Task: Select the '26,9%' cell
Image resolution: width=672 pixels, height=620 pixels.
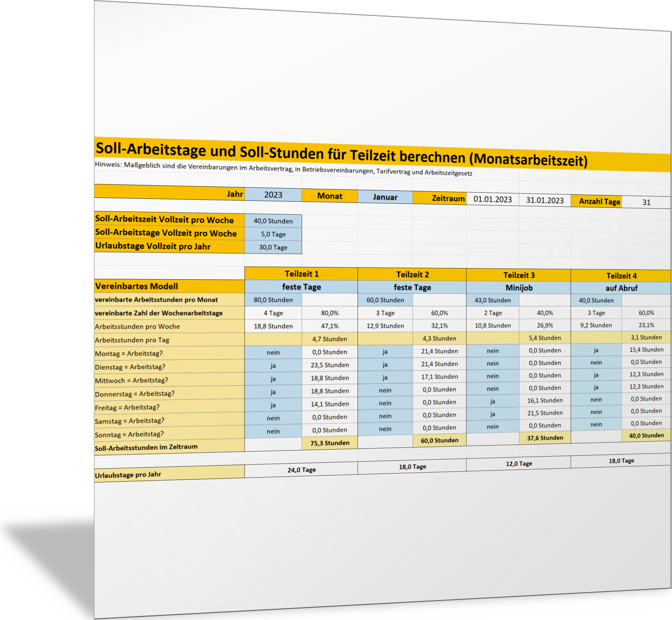Action: [x=545, y=325]
